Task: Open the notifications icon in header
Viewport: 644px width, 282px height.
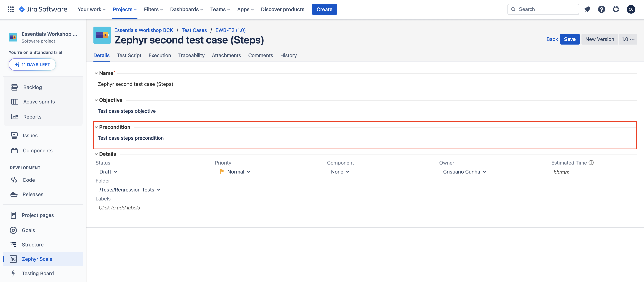Action: 587,9
